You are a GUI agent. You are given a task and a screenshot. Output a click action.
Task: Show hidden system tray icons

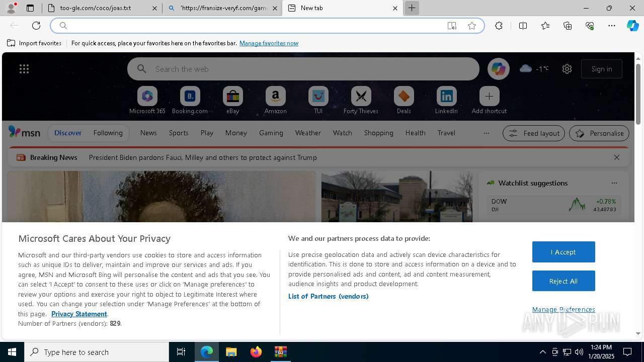tap(542, 352)
